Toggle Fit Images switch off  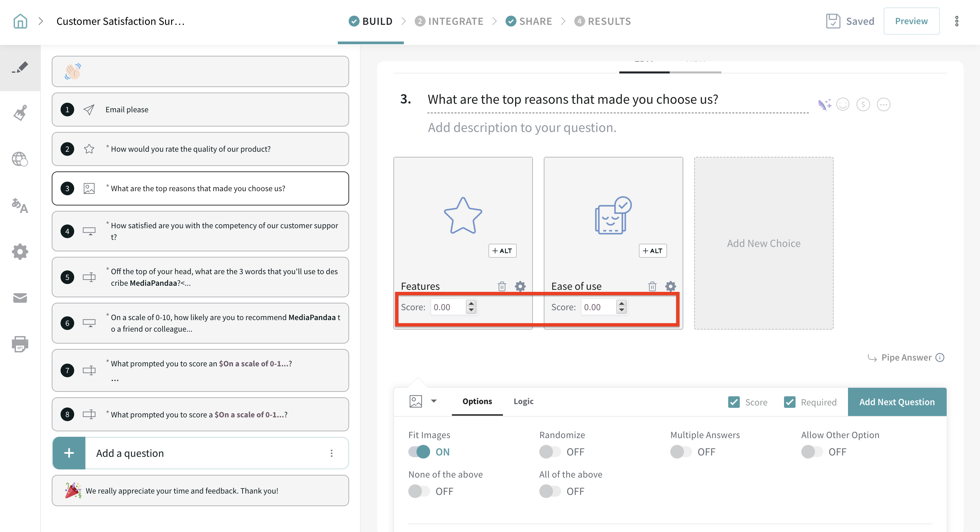(419, 452)
